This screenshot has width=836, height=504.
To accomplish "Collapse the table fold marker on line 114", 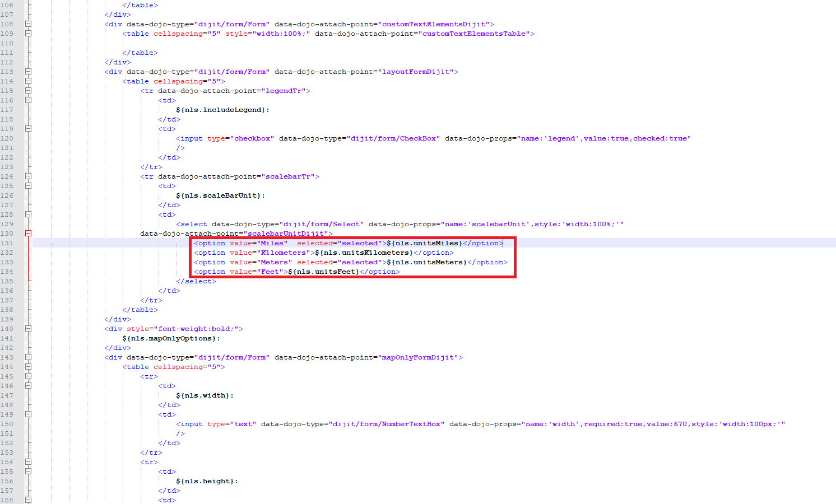I will pos(28,81).
